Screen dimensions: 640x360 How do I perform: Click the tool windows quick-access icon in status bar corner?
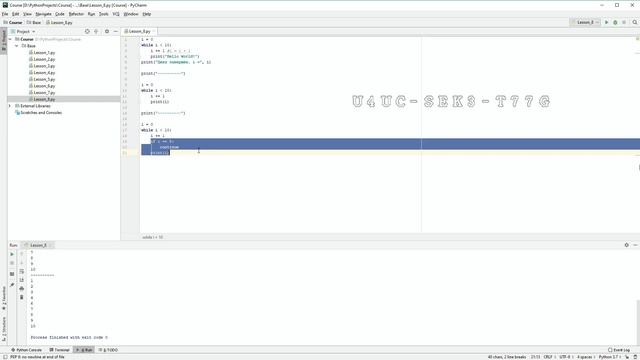pos(5,357)
